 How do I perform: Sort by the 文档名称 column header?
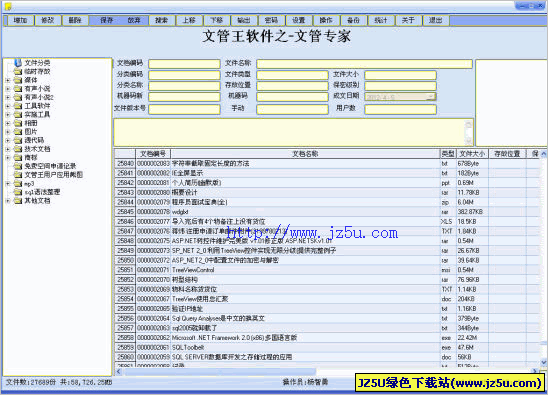[x=305, y=154]
